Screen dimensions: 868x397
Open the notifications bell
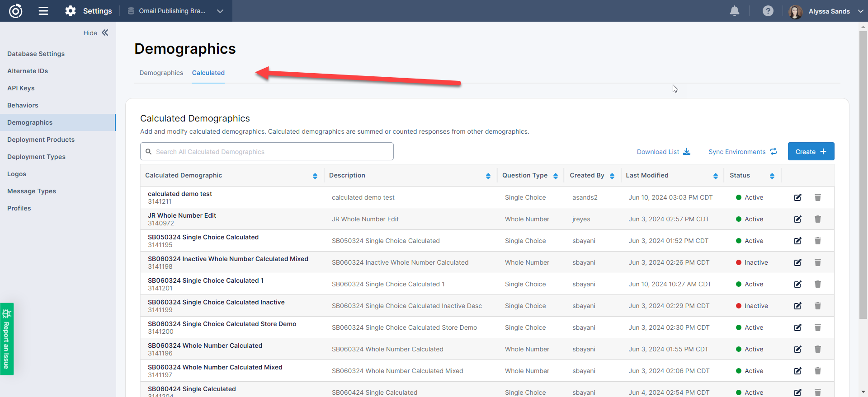tap(734, 11)
